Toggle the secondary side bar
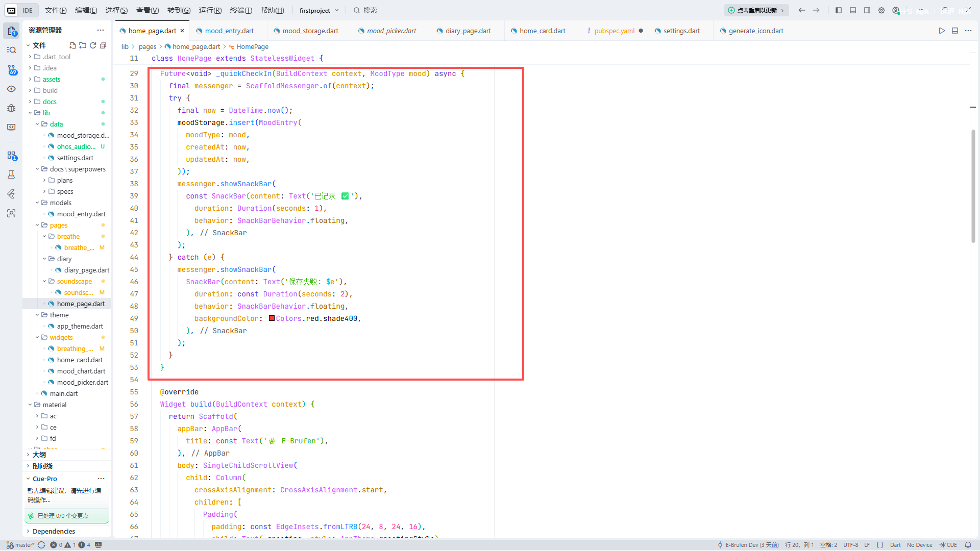980x551 pixels. pos(867,10)
